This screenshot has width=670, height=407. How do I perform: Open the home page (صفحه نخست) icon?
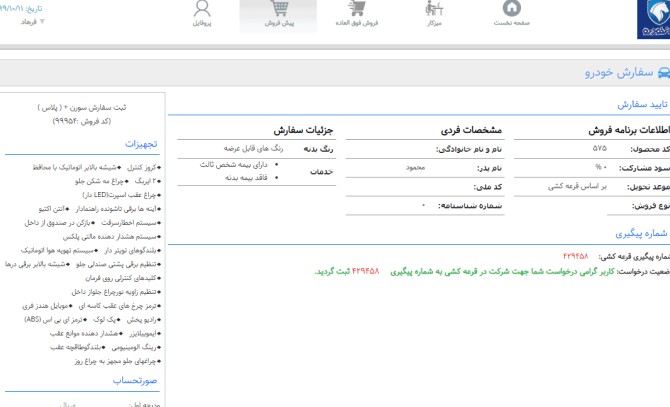pyautogui.click(x=511, y=8)
